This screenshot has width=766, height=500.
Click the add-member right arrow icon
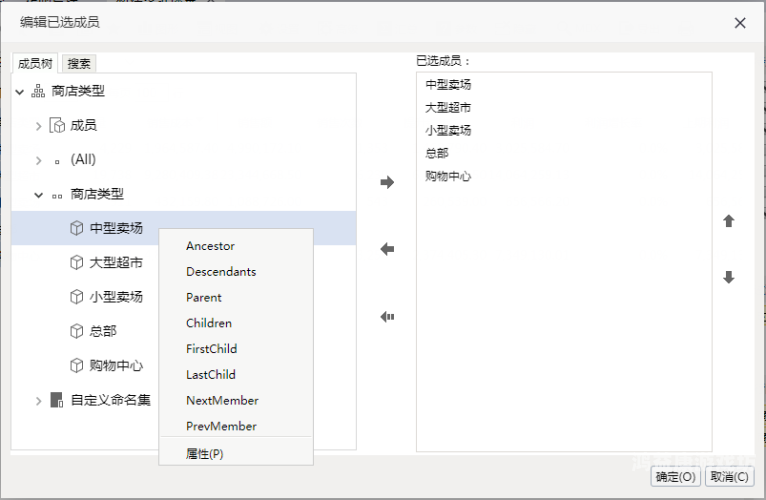coord(387,182)
